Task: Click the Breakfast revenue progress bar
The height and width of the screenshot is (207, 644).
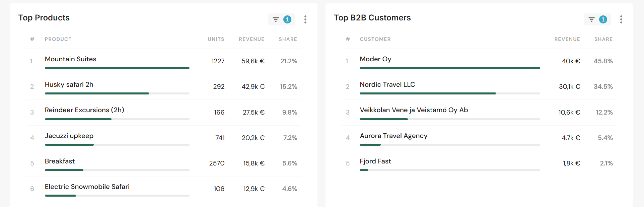Action: 117,170
